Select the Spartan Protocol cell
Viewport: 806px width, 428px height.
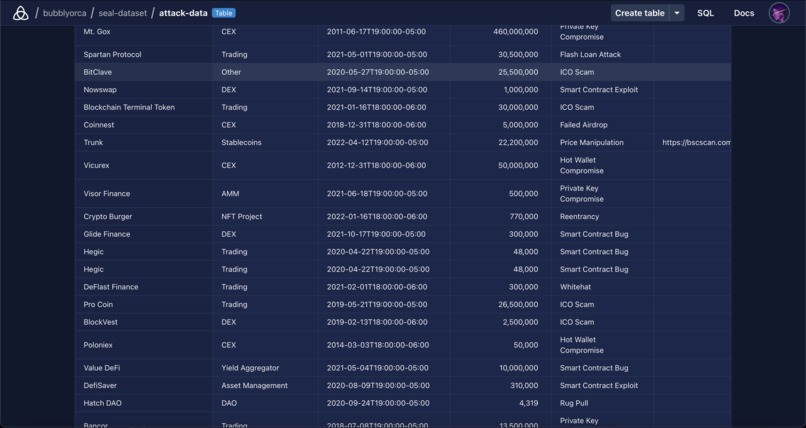tap(144, 54)
